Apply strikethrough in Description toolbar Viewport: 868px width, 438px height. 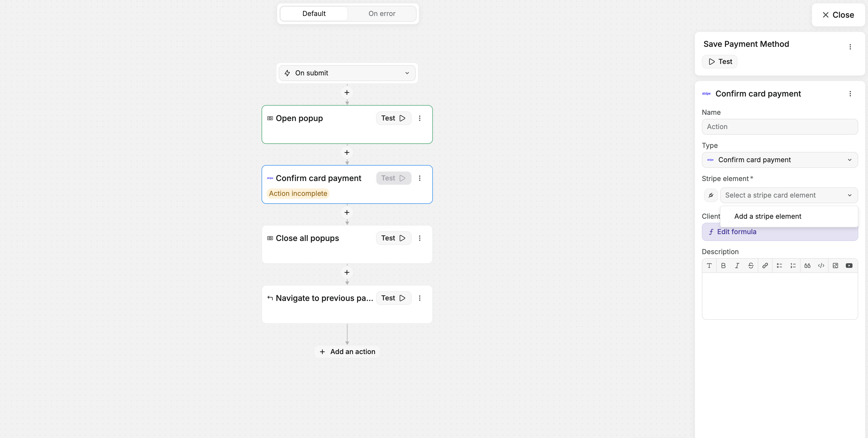point(751,266)
